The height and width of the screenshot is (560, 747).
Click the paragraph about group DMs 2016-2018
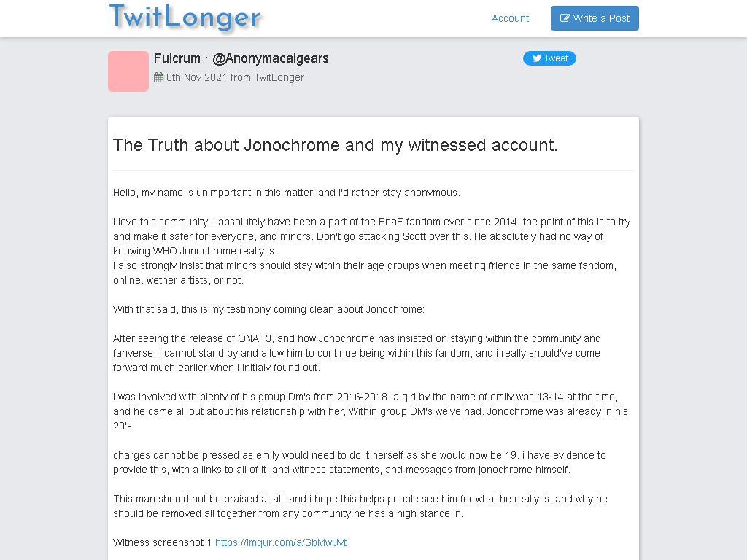370,411
